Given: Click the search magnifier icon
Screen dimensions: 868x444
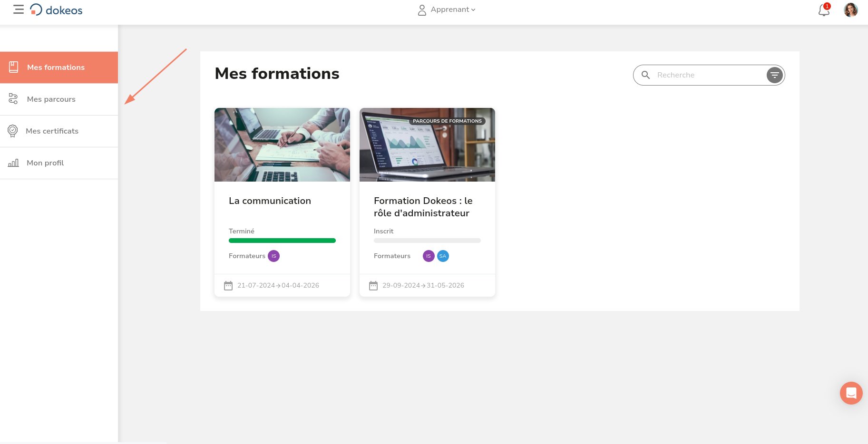Looking at the screenshot, I should (x=645, y=75).
